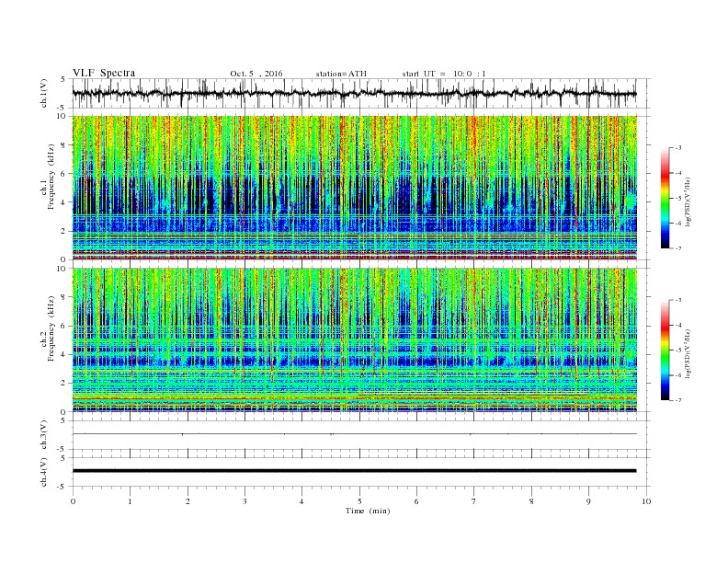Click the ch.3 flat signal trace
This screenshot has width=728, height=563.
(354, 434)
